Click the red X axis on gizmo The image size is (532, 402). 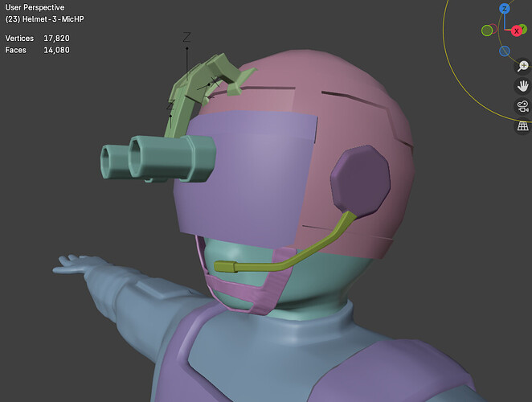[516, 31]
